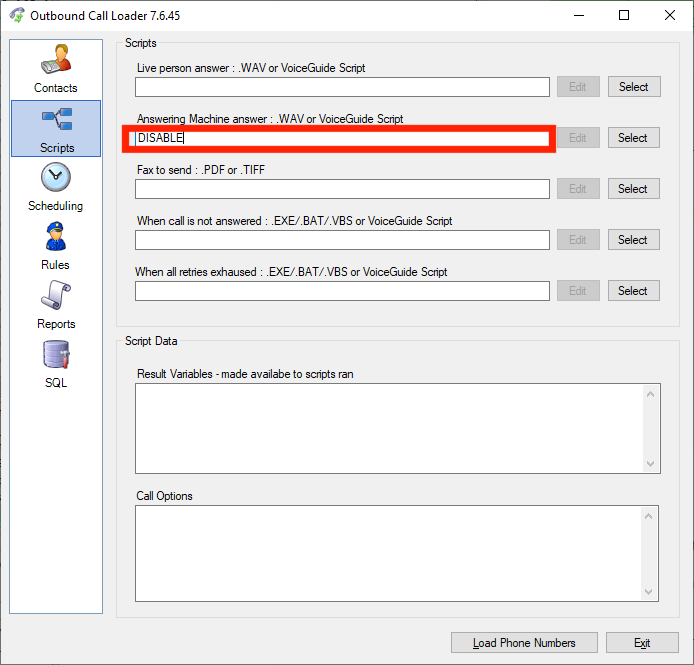This screenshot has height=665, width=694.
Task: Click Select for call not answered script
Action: tap(633, 240)
